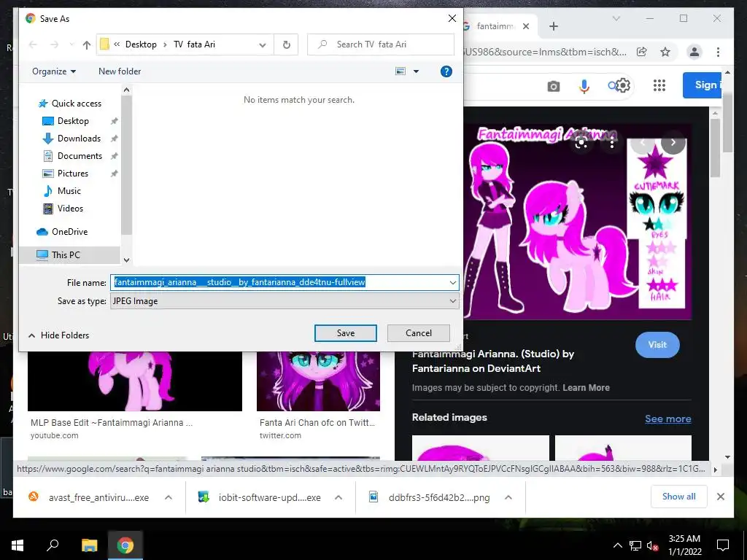Click the Back arrow in Save As dialog
747x560 pixels.
tap(33, 44)
